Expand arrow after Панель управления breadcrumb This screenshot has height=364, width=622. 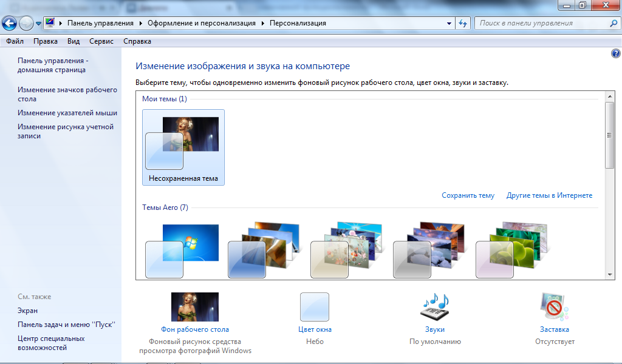pos(61,24)
